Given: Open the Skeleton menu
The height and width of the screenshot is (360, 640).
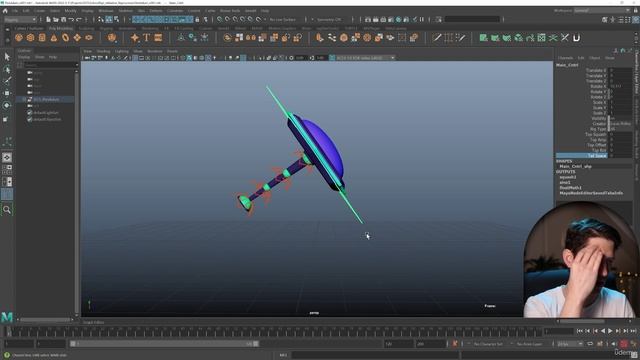Looking at the screenshot, I should 125,11.
